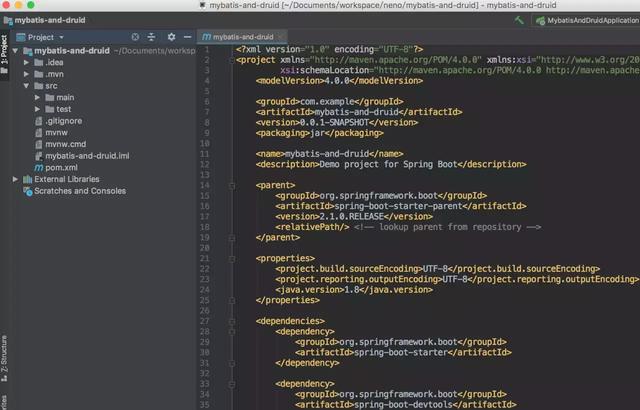
Task: Fold the first dependency tag at line 28
Action: (231, 332)
